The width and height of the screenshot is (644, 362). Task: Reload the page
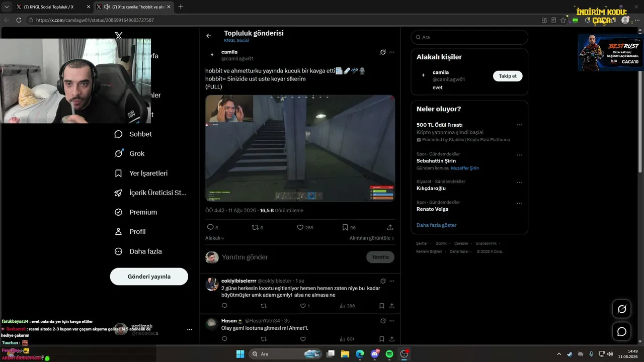click(x=19, y=20)
